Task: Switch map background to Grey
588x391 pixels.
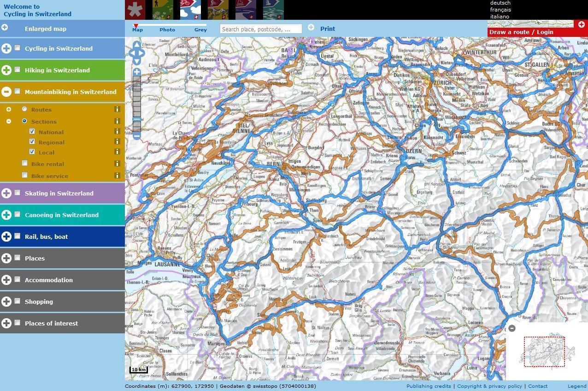Action: click(x=200, y=30)
